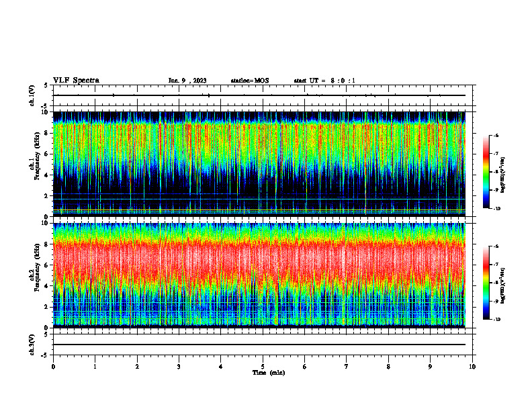The height and width of the screenshot is (411, 532).
Task: Click the "4" kHz tick of ch.2 spectrogram
Action: click(47, 286)
